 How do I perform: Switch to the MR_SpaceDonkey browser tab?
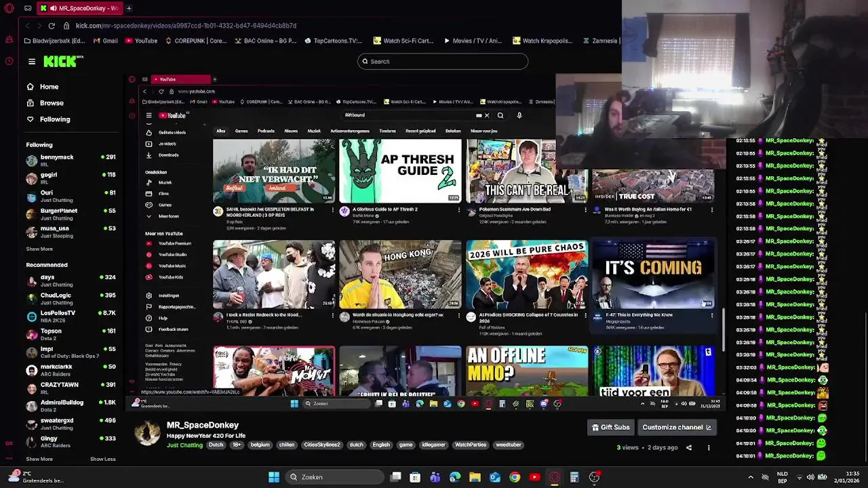[x=79, y=8]
